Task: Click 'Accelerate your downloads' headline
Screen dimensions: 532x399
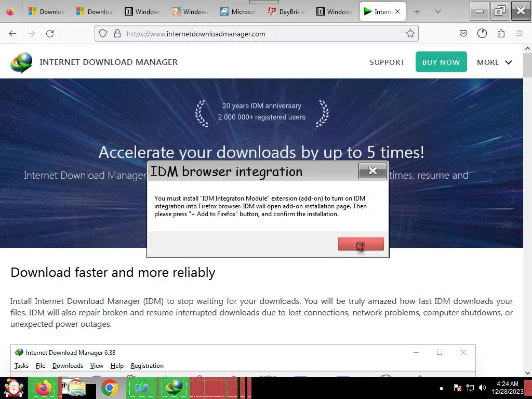Action: 261,152
